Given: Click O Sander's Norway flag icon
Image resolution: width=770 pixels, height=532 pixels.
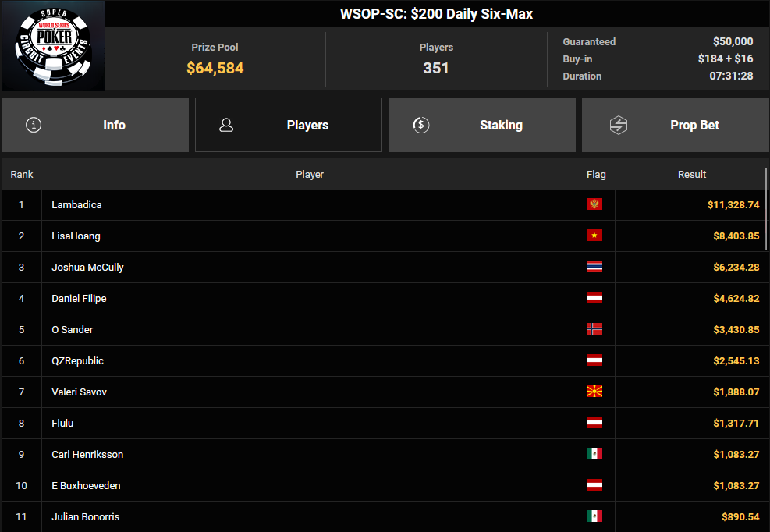Looking at the screenshot, I should 594,329.
